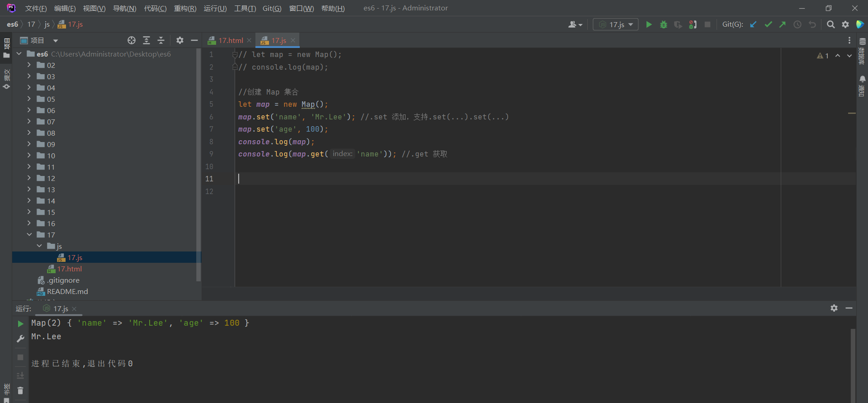The height and width of the screenshot is (403, 868).
Task: Close the 17.html editor tab
Action: (249, 40)
